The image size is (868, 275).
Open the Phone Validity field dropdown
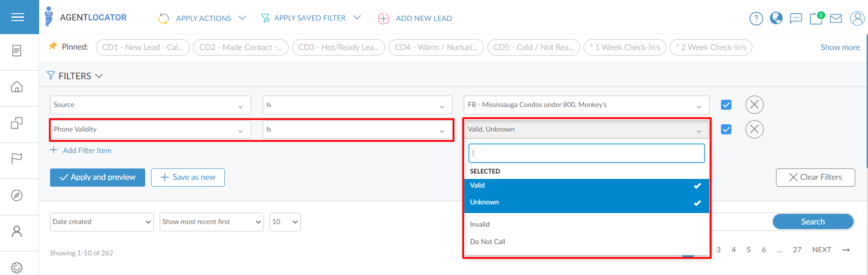click(x=150, y=129)
